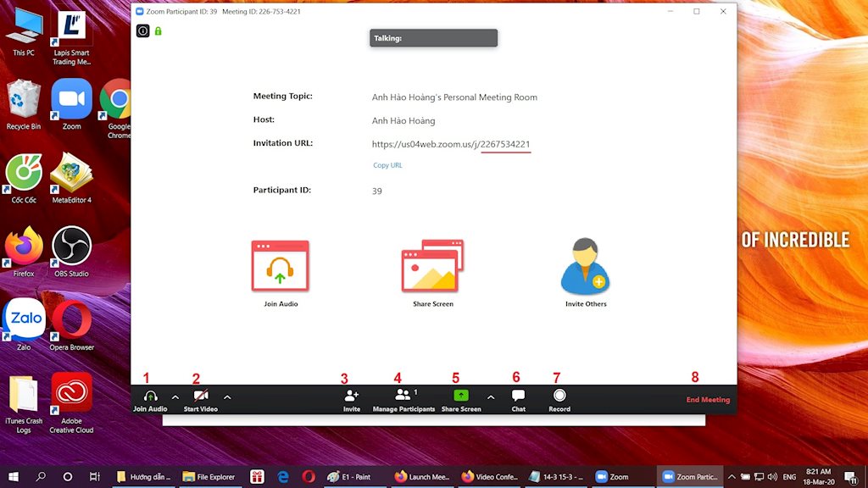
Task: Click the Share Screen illustration icon
Action: click(x=432, y=264)
